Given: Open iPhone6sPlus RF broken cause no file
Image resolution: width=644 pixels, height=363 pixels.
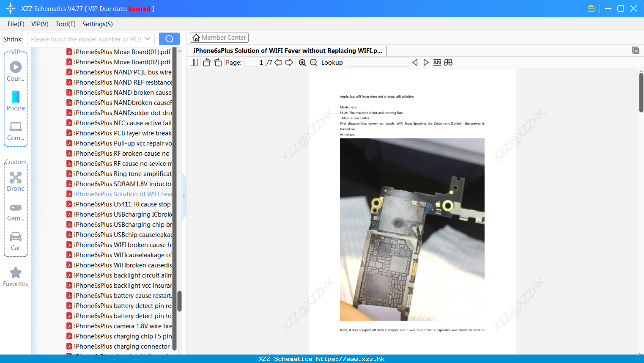Looking at the screenshot, I should coord(118,154).
